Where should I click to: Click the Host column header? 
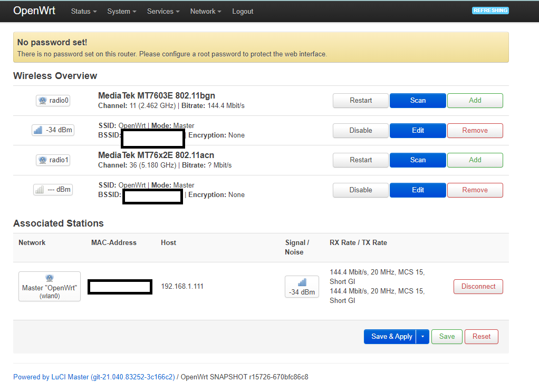pyautogui.click(x=168, y=242)
